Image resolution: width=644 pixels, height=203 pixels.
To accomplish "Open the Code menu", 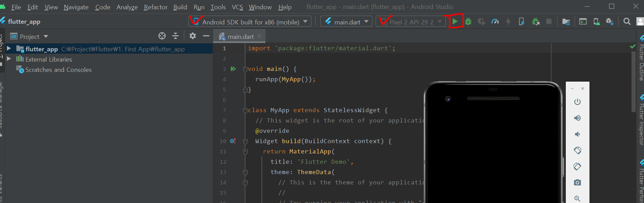I will (x=103, y=7).
